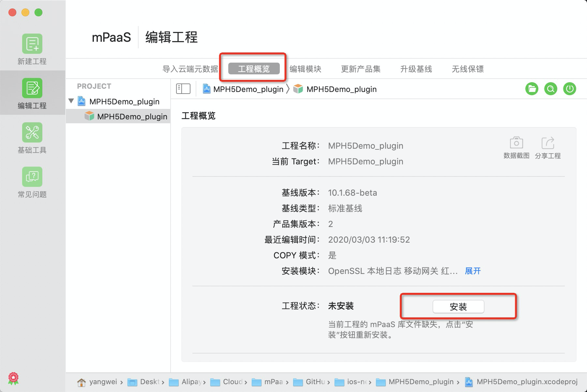Viewport: 587px width, 392px height.
Task: Toggle the sidebar panel layout icon
Action: (x=183, y=89)
